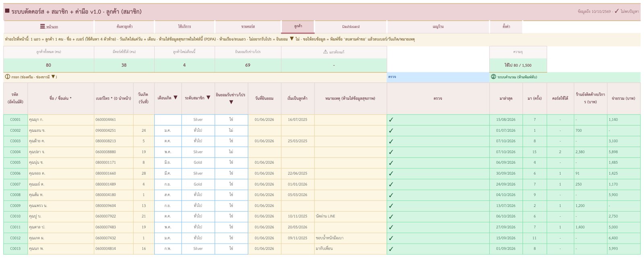Open the เมนูร้าน tab
The height and width of the screenshot is (258, 644).
pos(438,27)
